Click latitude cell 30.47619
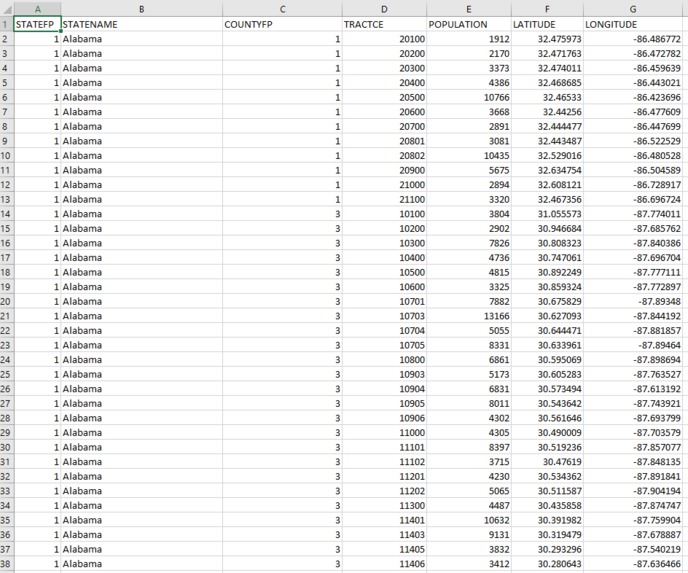The height and width of the screenshot is (573, 688). (547, 462)
